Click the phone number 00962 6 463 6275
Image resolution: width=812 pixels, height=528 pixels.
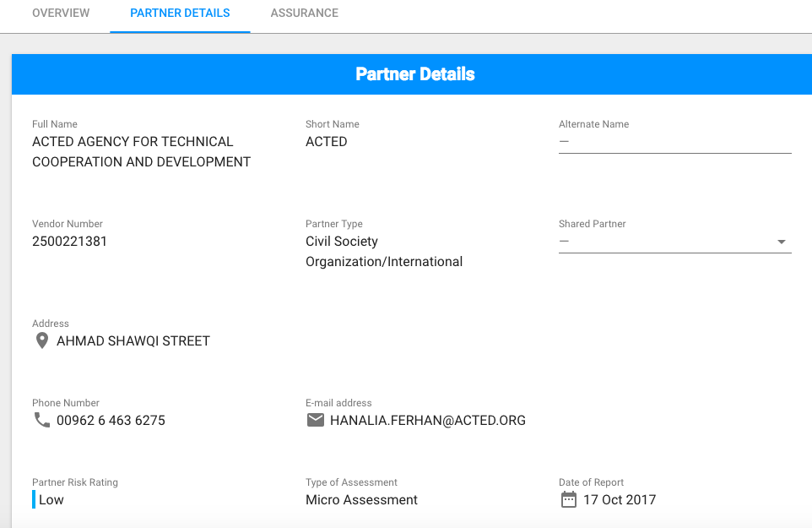click(x=111, y=420)
